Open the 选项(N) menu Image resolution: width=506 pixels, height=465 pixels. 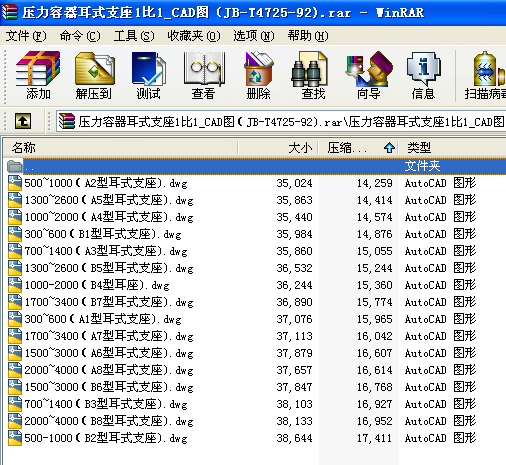pyautogui.click(x=254, y=36)
